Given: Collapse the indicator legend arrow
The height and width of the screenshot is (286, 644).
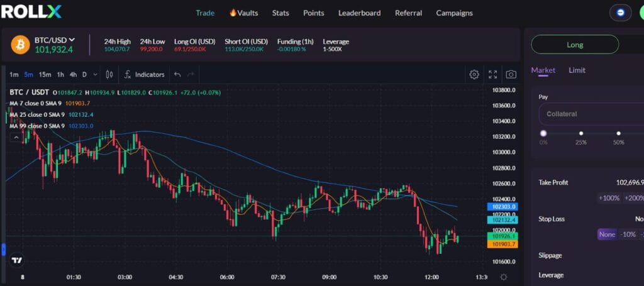Looking at the screenshot, I should coord(16,138).
